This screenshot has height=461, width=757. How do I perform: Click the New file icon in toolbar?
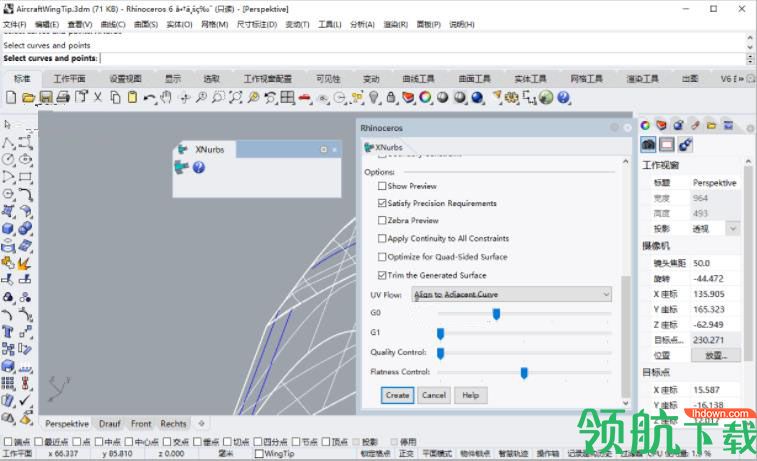[11, 98]
